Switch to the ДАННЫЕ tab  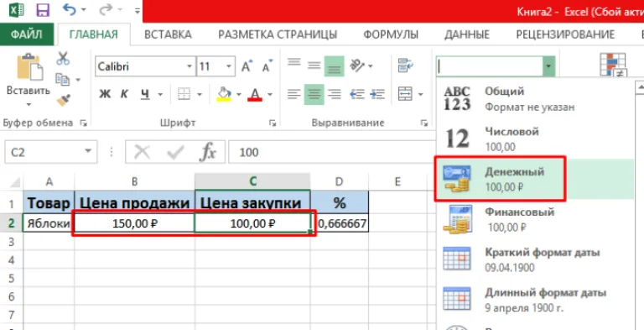(467, 34)
